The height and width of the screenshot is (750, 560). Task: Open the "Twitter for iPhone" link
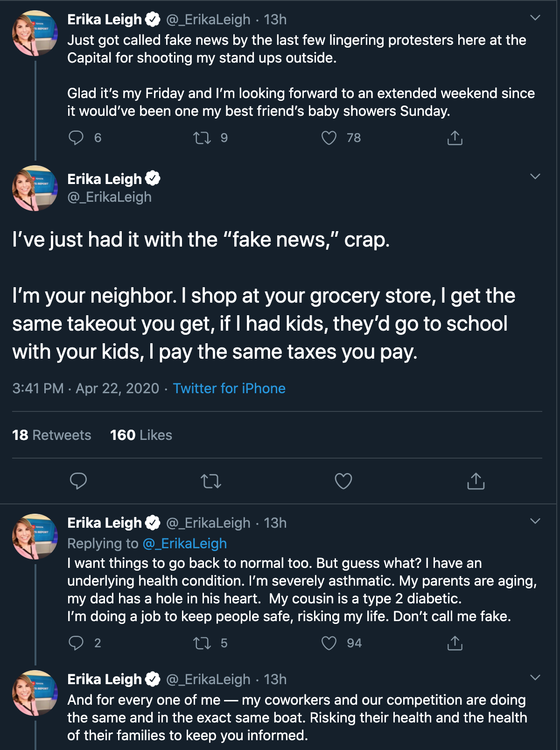click(x=229, y=389)
